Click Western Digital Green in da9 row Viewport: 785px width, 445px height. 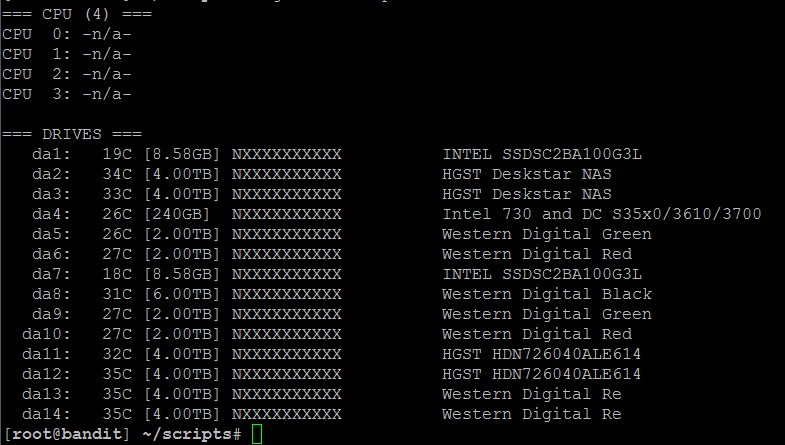[x=547, y=314]
